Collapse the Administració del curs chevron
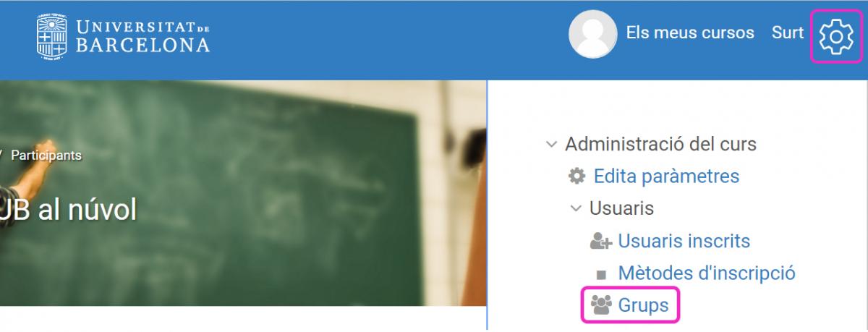868x332 pixels. point(552,144)
